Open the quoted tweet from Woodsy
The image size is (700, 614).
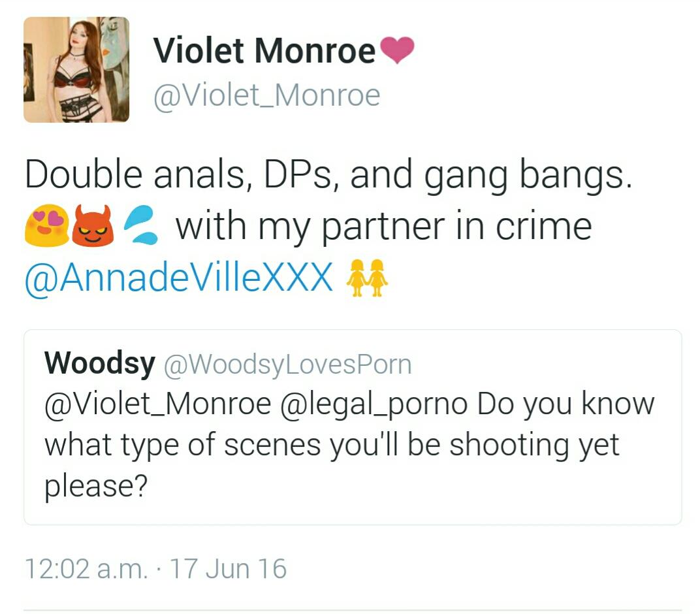coord(353,427)
